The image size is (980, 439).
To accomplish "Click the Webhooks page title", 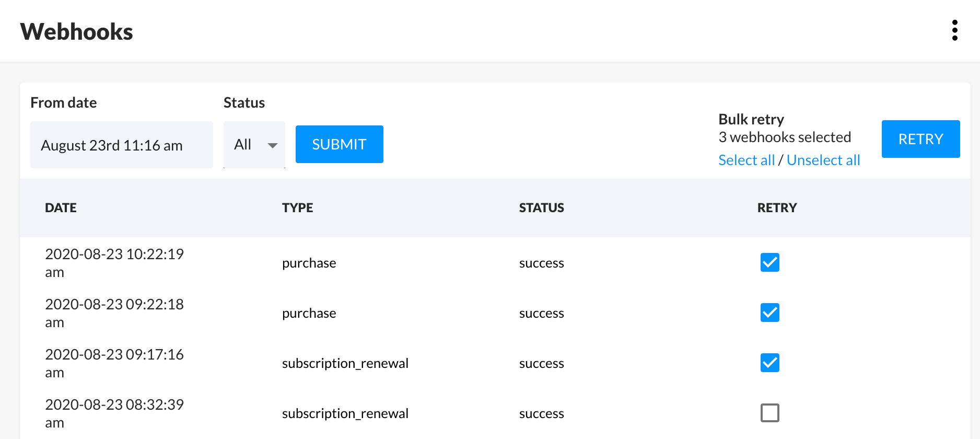I will [76, 31].
